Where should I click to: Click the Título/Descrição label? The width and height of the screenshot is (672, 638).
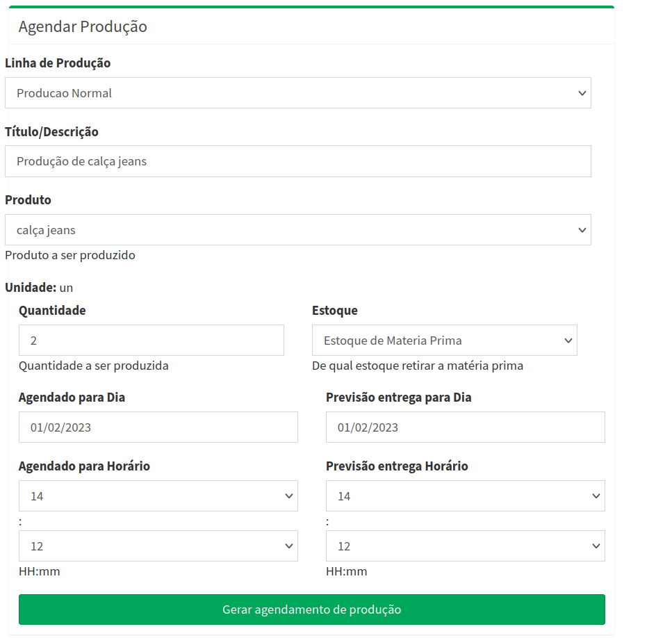(51, 131)
